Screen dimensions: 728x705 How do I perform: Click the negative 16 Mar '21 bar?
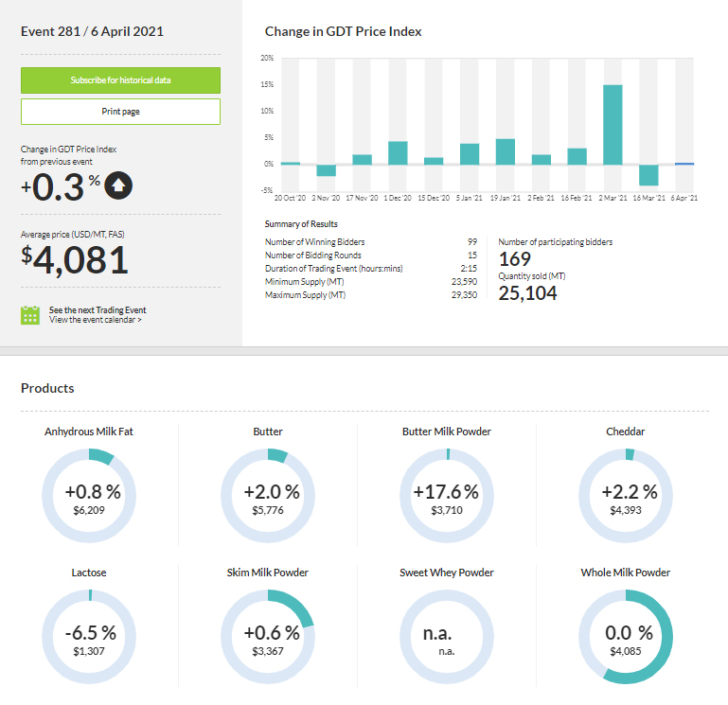coord(648,174)
